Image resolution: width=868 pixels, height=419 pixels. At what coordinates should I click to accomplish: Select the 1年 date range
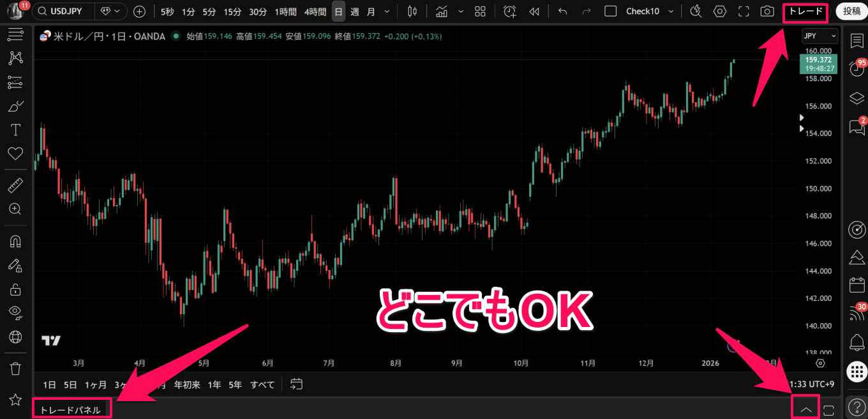[214, 385]
